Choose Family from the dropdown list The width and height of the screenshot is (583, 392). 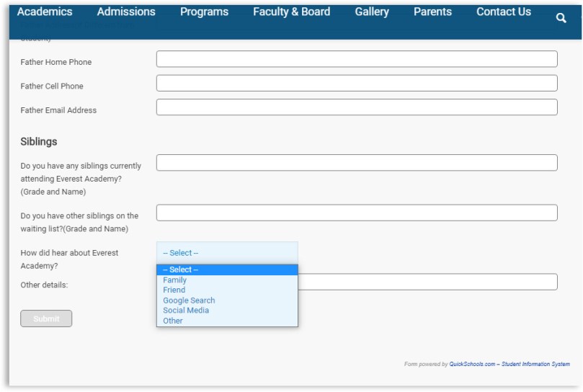click(x=175, y=280)
